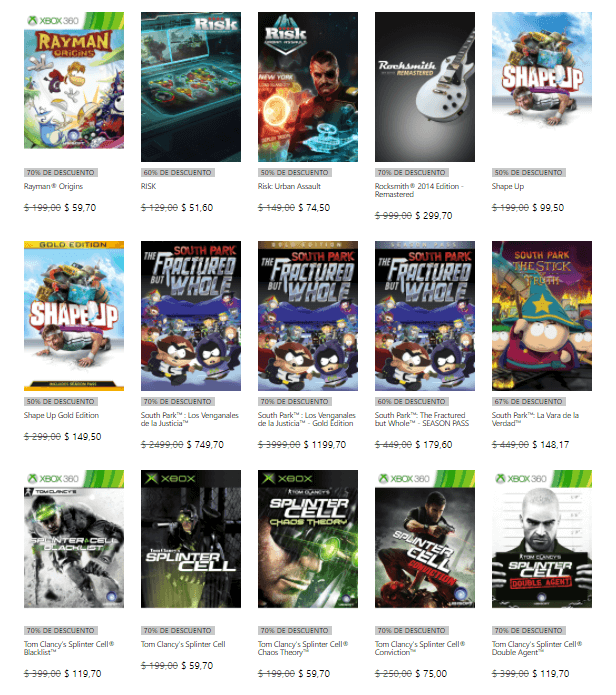Open Splinter Cell Conviction cover art

pyautogui.click(x=425, y=539)
